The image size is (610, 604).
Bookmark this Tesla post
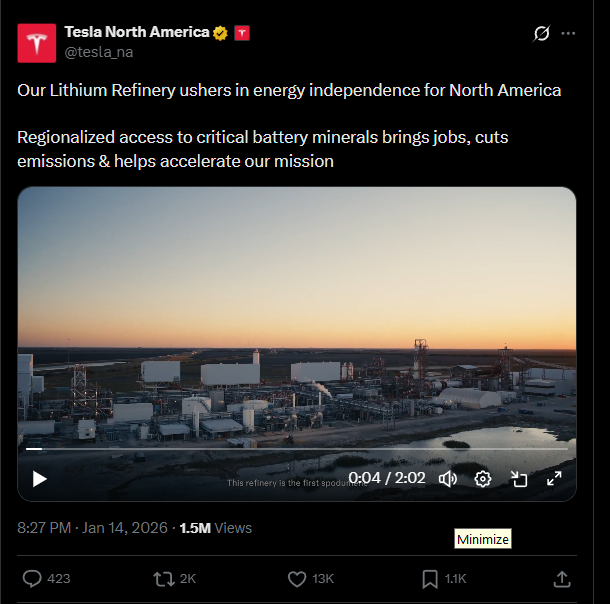pos(430,578)
